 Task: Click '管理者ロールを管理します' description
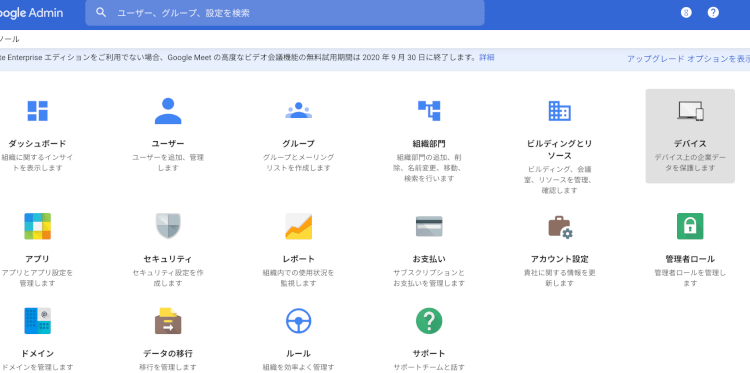point(690,278)
